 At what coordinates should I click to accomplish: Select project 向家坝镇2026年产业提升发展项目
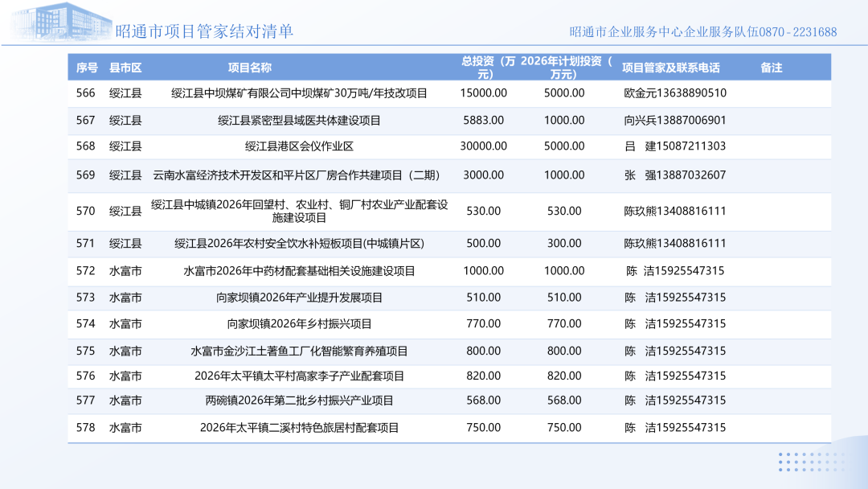point(299,298)
